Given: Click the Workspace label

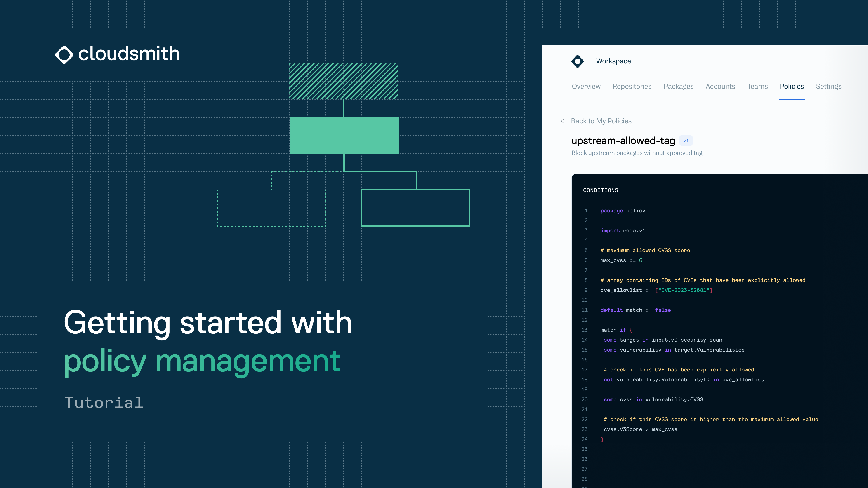Looking at the screenshot, I should (613, 61).
